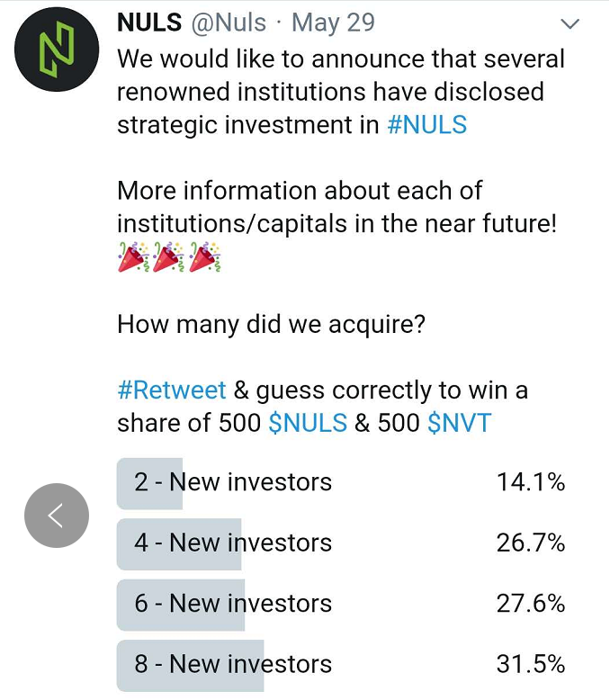Go back with the gray arrow button

(57, 516)
